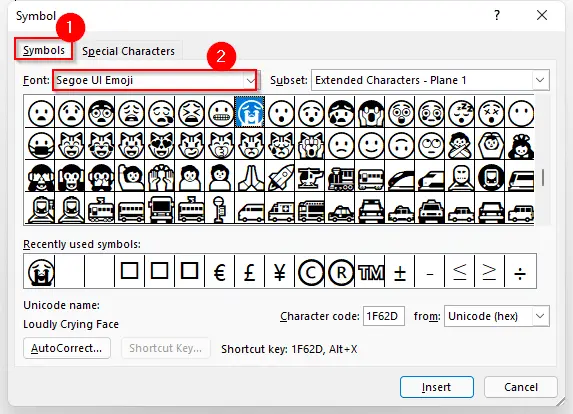Pick the copyright symbol in recently used
This screenshot has height=414, width=573.
coord(311,271)
